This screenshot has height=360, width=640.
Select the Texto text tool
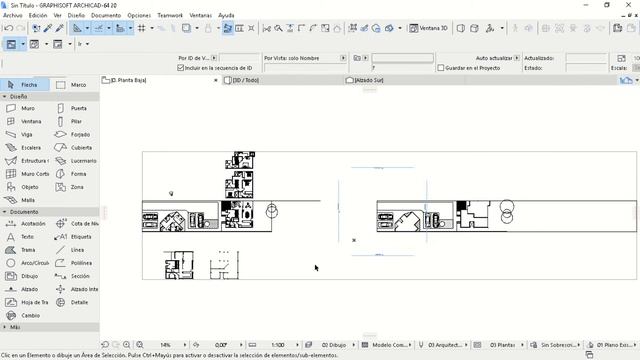(x=24, y=237)
